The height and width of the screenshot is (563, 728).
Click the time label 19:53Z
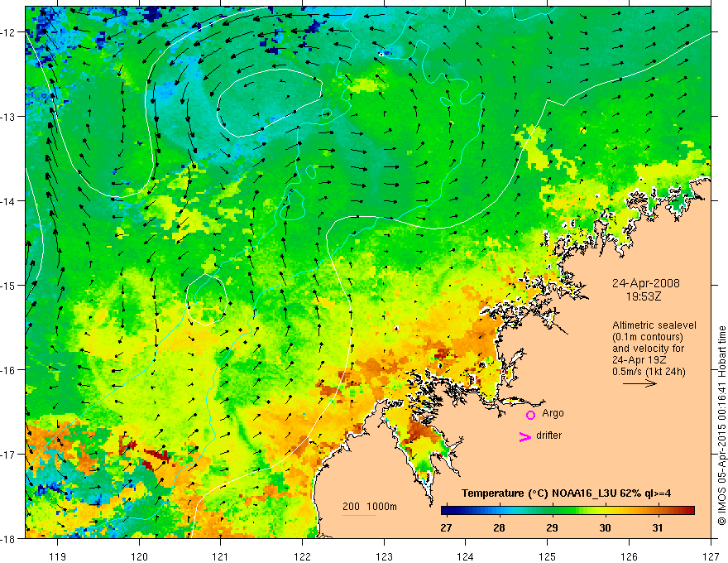[x=644, y=296]
